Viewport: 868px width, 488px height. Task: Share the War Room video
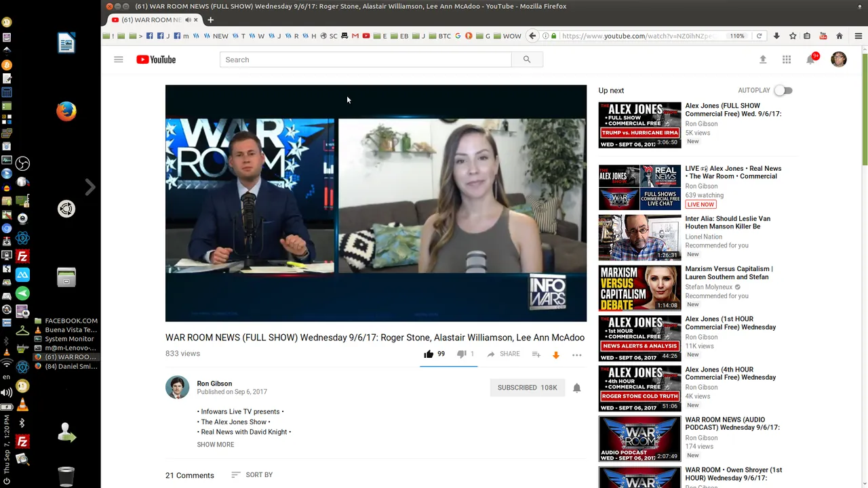[x=503, y=354]
